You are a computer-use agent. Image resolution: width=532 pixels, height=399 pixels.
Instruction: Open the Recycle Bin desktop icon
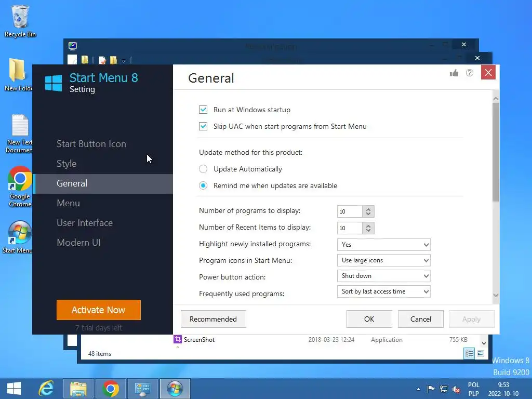click(20, 21)
